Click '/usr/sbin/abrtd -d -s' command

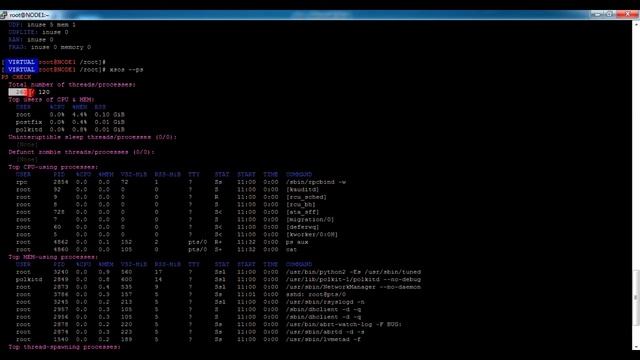pos(325,332)
